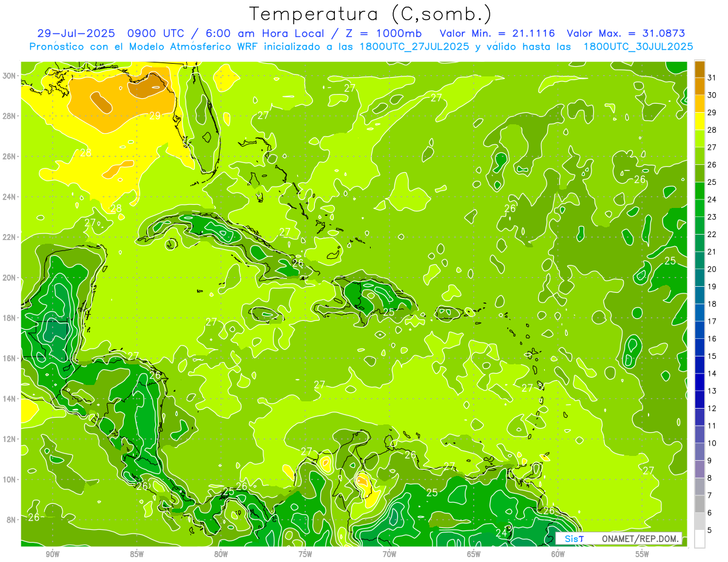
Task: Click the "Valor Max. = 31.0873" text
Action: coord(625,33)
